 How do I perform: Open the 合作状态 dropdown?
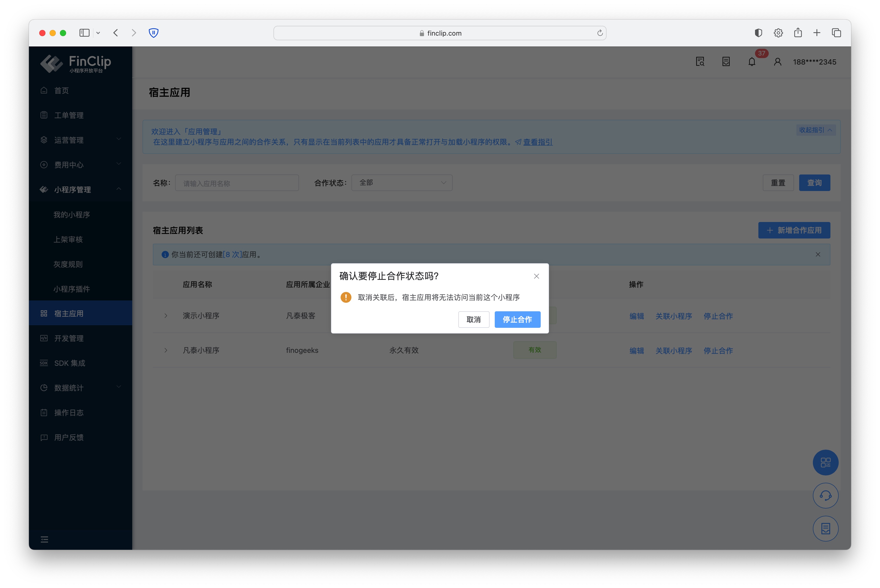[x=402, y=183]
